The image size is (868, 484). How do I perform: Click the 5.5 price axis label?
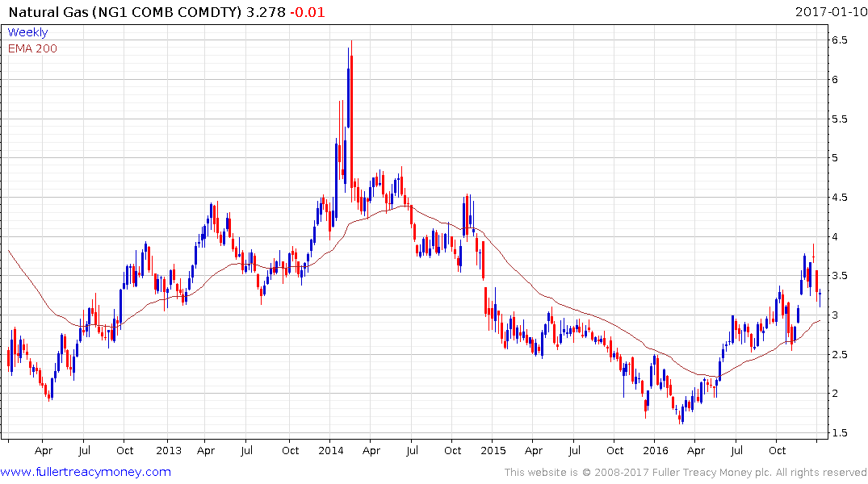point(839,119)
